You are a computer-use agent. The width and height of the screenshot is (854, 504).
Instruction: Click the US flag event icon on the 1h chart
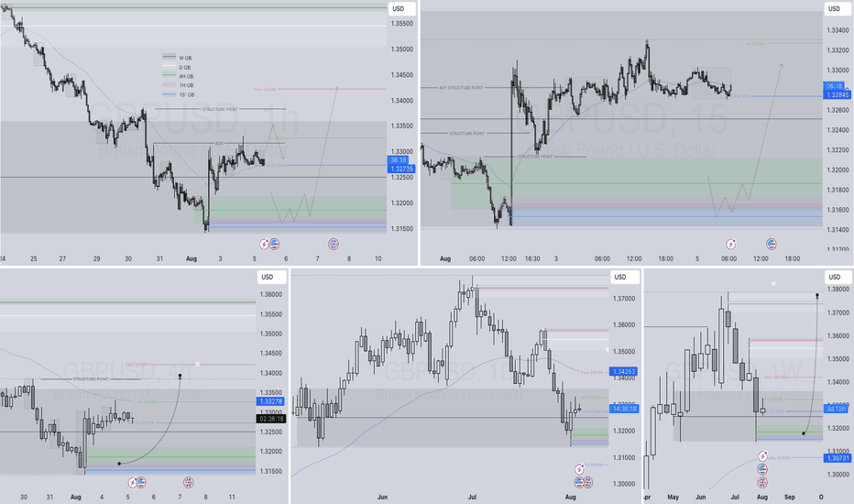(274, 244)
